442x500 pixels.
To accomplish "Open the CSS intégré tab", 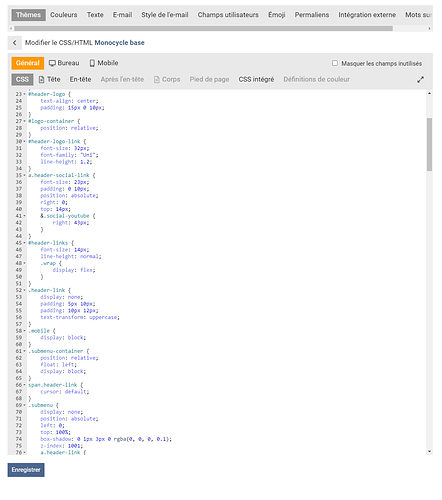I will coord(256,79).
